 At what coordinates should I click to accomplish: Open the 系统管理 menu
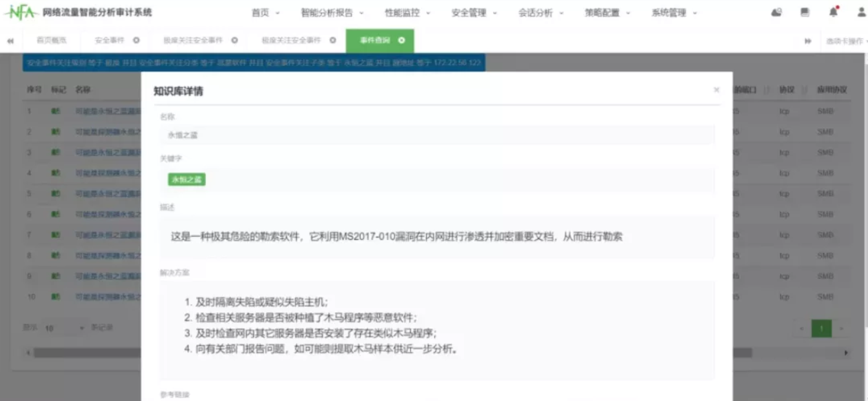[x=674, y=13]
